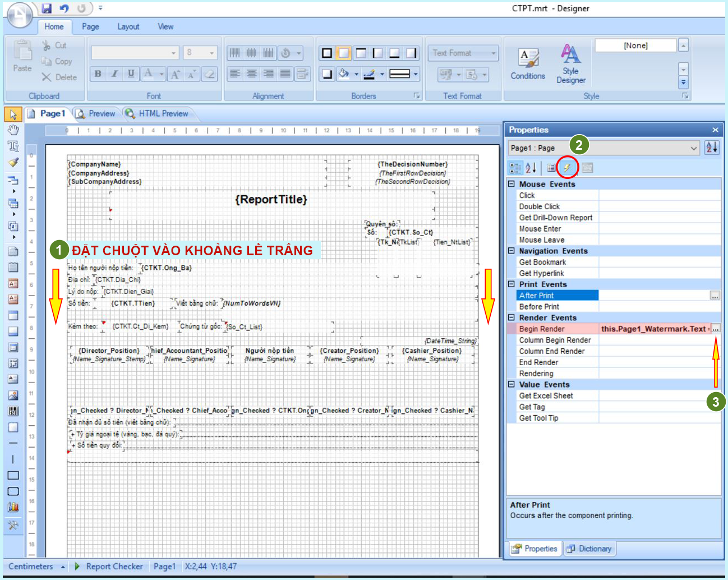Click the Begin Render event value field
The height and width of the screenshot is (580, 728).
655,329
